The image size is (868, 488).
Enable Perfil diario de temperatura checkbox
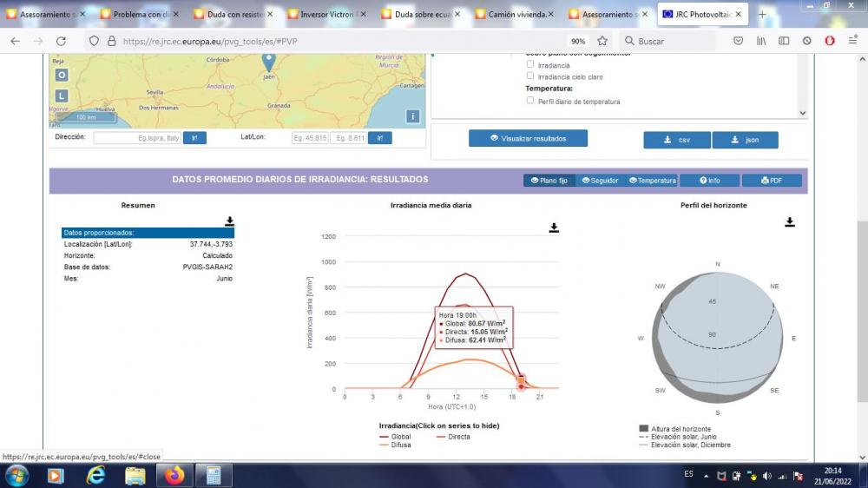[x=530, y=100]
